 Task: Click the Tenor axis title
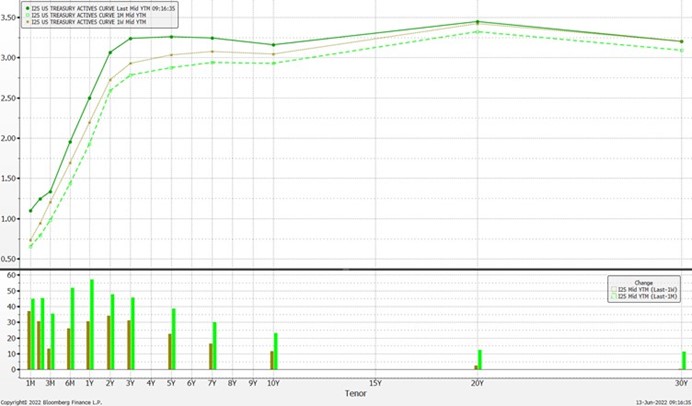point(355,393)
